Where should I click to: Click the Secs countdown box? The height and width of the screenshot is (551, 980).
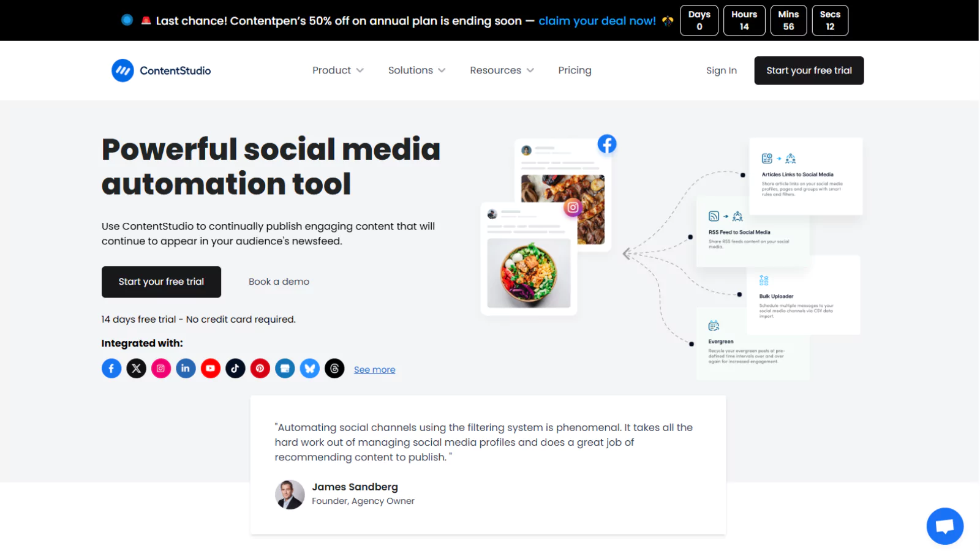pos(830,20)
